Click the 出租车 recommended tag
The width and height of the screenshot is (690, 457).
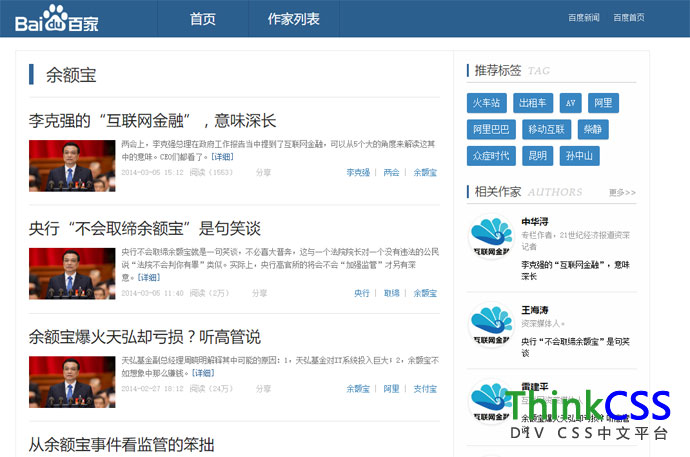tap(532, 103)
